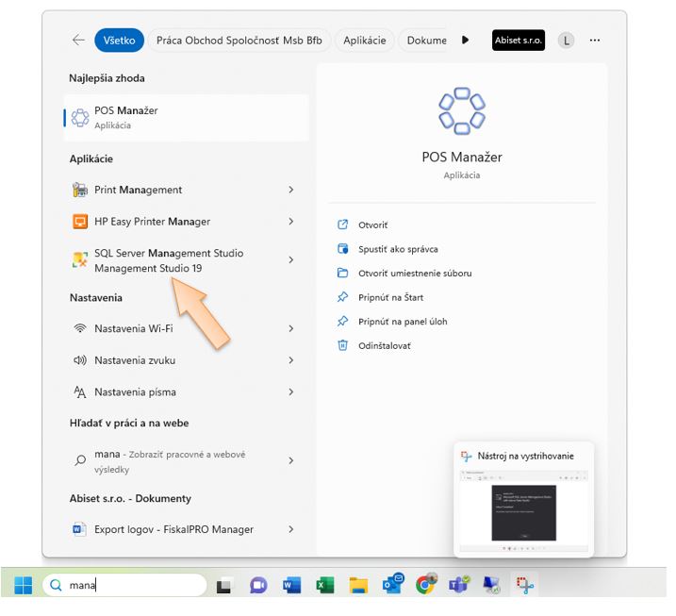
Task: Choose Spustiť ako správca
Action: (397, 249)
